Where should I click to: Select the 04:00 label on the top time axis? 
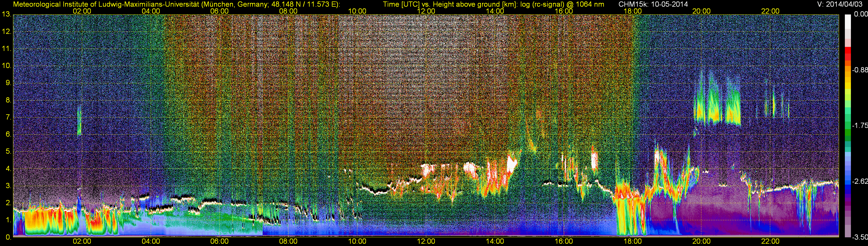151,11
